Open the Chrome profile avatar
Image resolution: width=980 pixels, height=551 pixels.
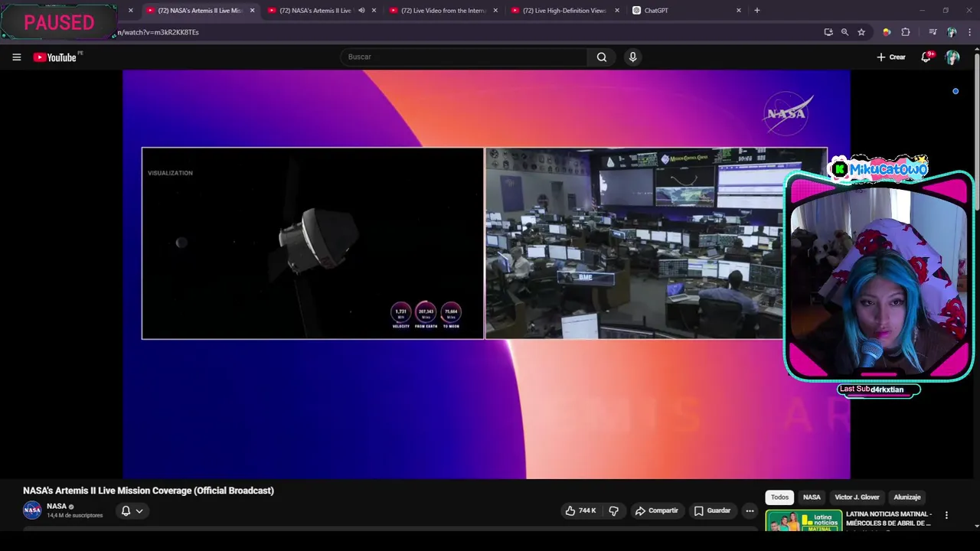click(x=952, y=32)
